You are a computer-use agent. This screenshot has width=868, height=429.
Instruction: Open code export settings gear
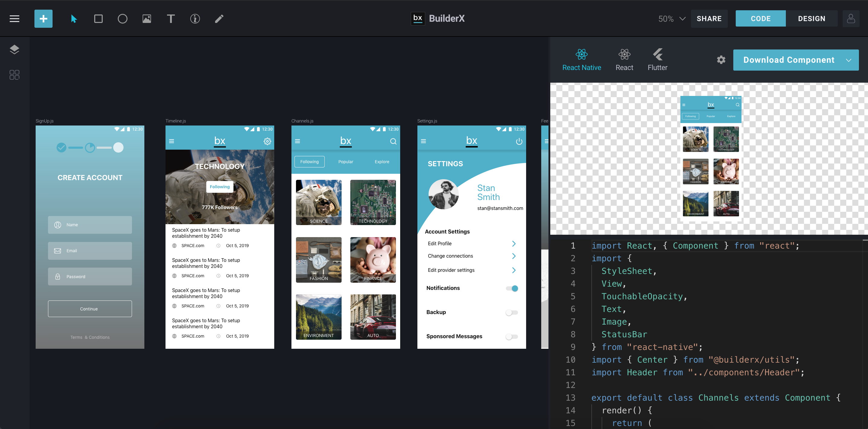[721, 60]
